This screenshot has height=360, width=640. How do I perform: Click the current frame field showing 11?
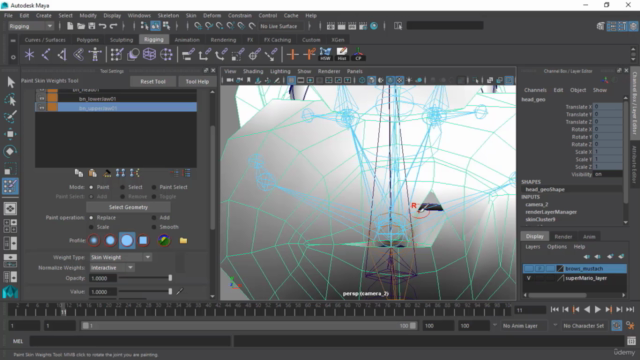pos(530,310)
